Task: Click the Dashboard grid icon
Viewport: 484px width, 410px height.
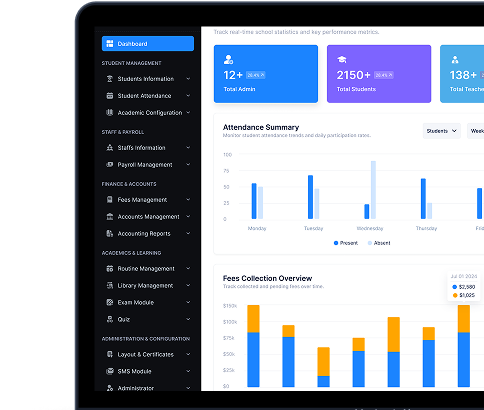Action: [110, 44]
